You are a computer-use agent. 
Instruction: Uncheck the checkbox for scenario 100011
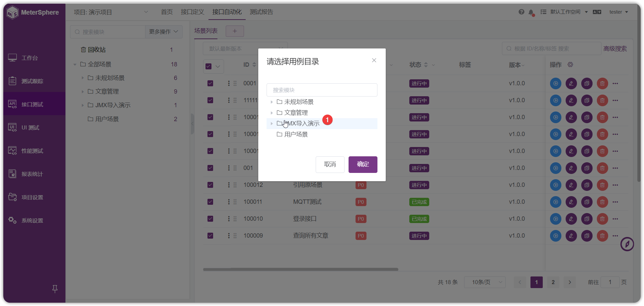pyautogui.click(x=210, y=202)
